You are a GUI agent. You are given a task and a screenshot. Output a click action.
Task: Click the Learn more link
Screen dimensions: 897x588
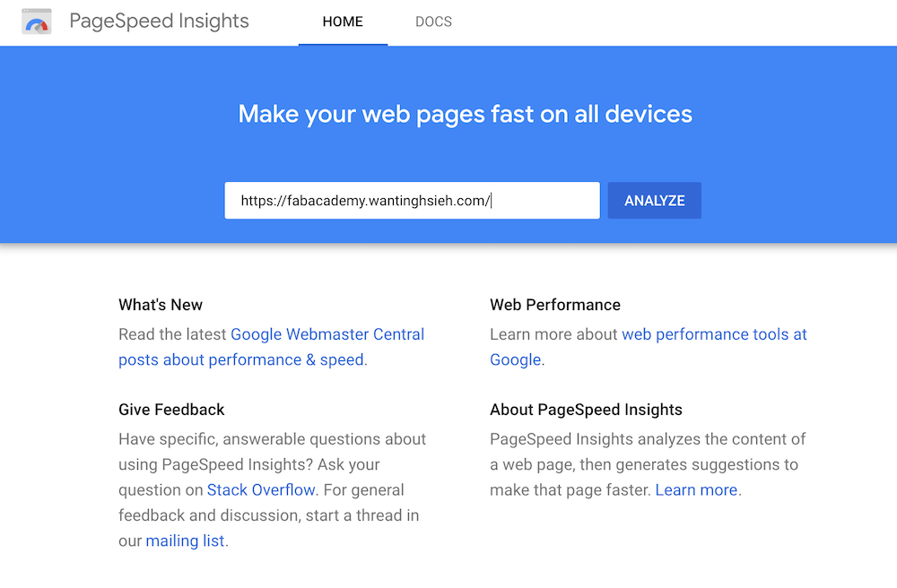pyautogui.click(x=696, y=490)
